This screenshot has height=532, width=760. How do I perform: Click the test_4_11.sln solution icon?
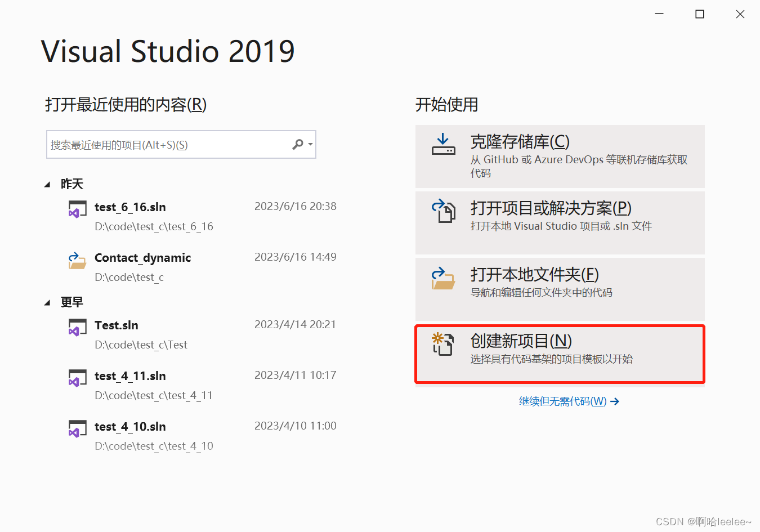[x=77, y=378]
